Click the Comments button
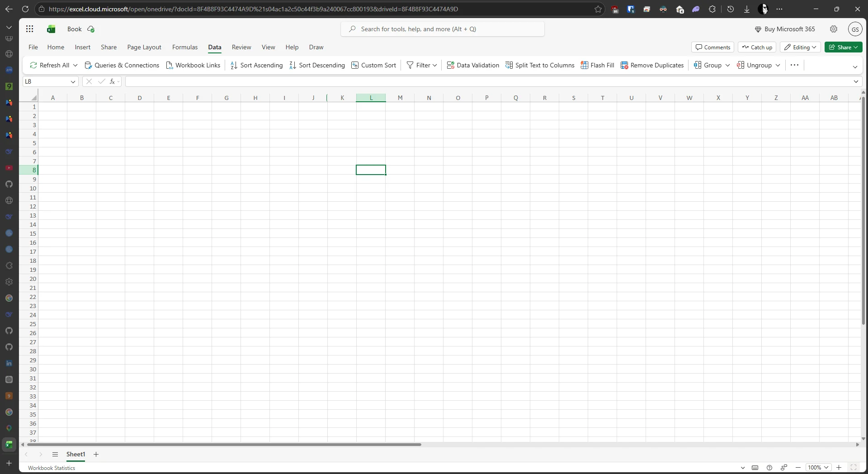 point(713,47)
